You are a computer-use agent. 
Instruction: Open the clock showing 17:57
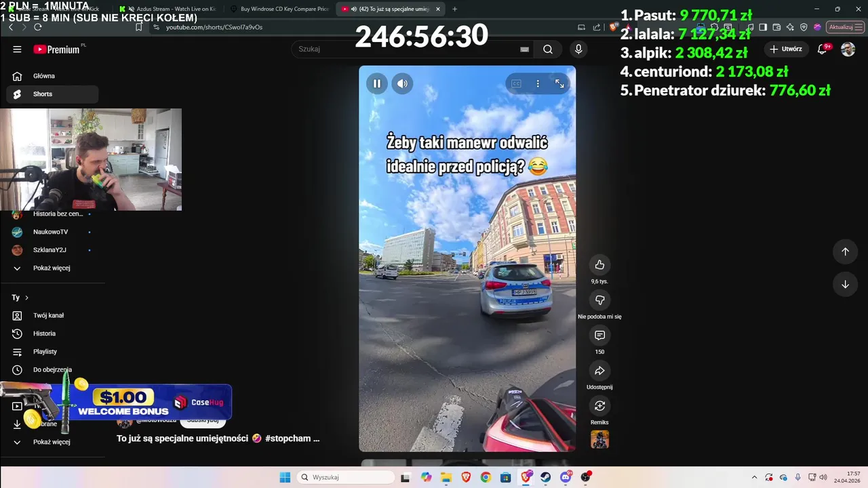click(x=848, y=477)
